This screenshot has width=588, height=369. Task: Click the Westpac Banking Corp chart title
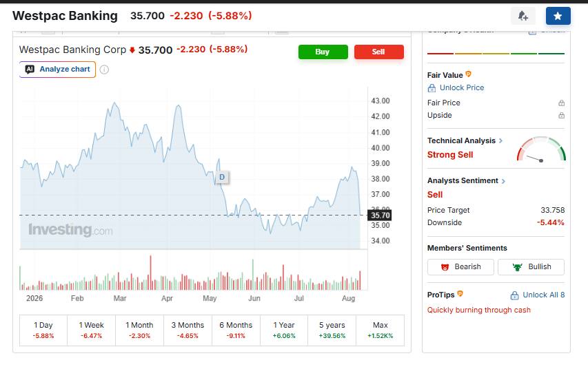[73, 50]
